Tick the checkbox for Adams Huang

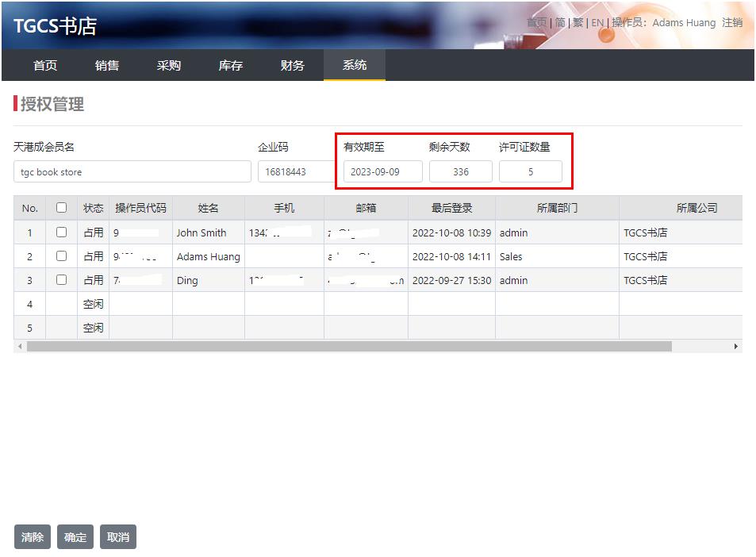(62, 256)
